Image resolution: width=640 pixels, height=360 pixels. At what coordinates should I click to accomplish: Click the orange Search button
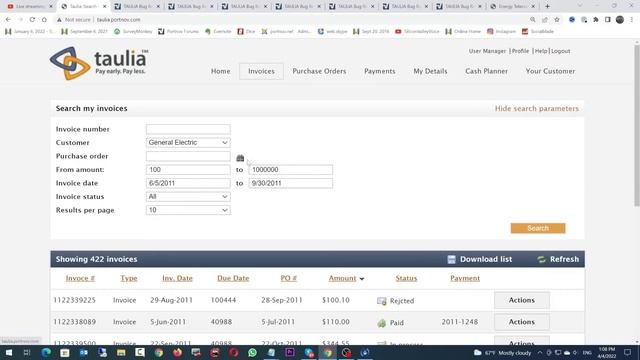click(538, 228)
